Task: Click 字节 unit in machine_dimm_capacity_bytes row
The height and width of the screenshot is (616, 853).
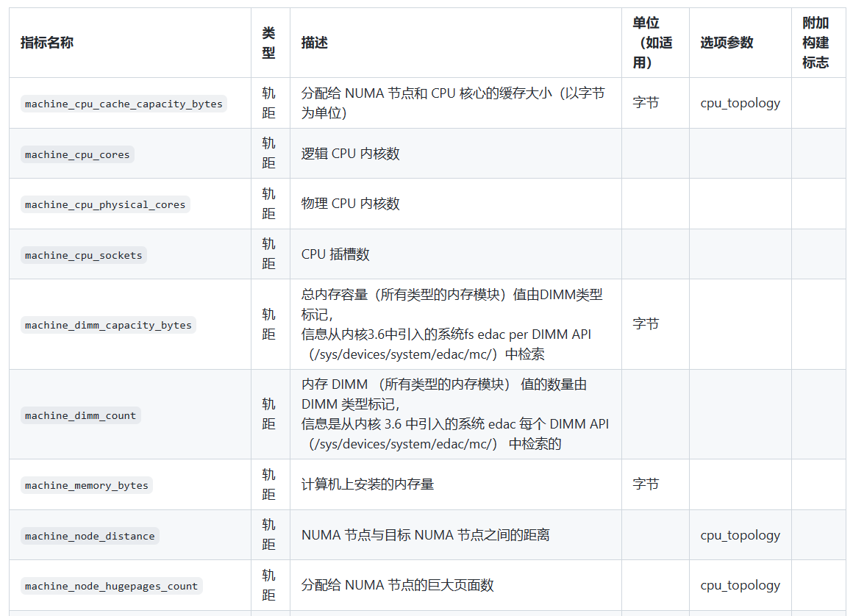Action: pos(646,325)
